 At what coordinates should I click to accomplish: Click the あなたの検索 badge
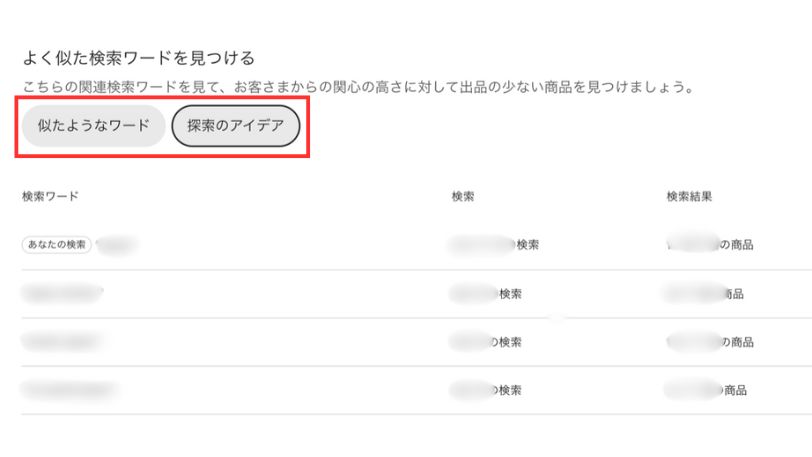[x=56, y=245]
